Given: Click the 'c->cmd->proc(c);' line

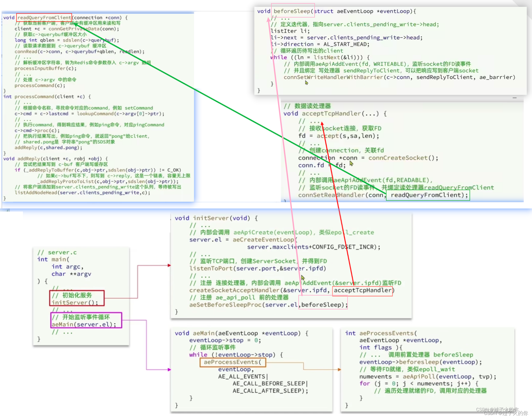Looking at the screenshot, I should 37,130.
